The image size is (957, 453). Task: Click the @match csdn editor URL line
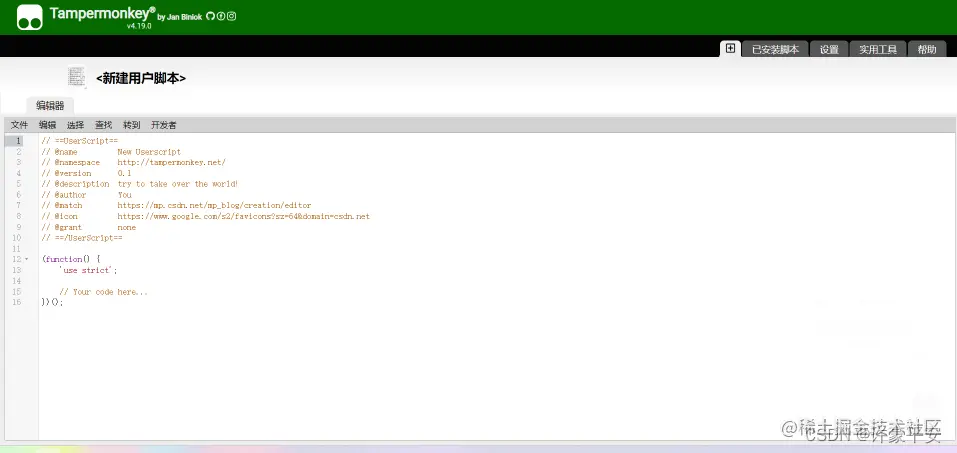[x=176, y=206]
